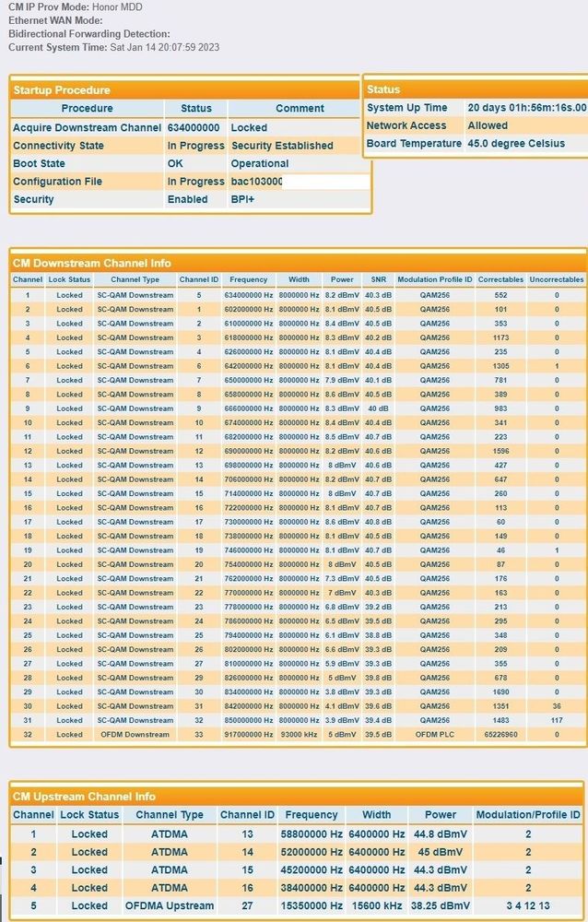Select the upstream Modulation/Profile ID header
This screenshot has width=588, height=922.
(x=528, y=815)
